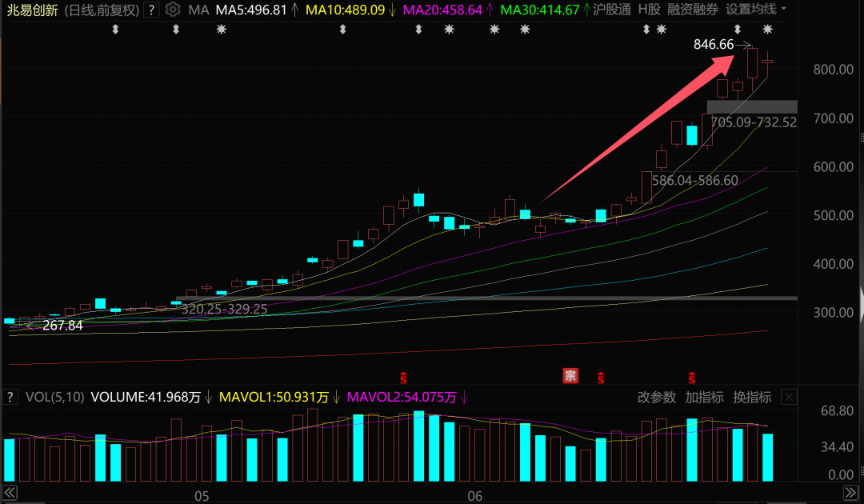
Task: Click the 沪股通 tag
Action: 612,10
